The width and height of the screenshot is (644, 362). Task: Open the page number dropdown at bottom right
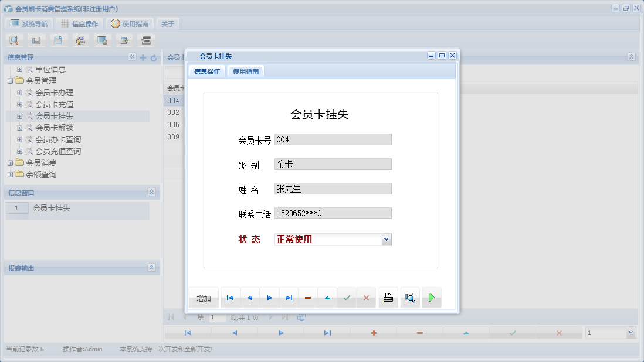(631, 332)
